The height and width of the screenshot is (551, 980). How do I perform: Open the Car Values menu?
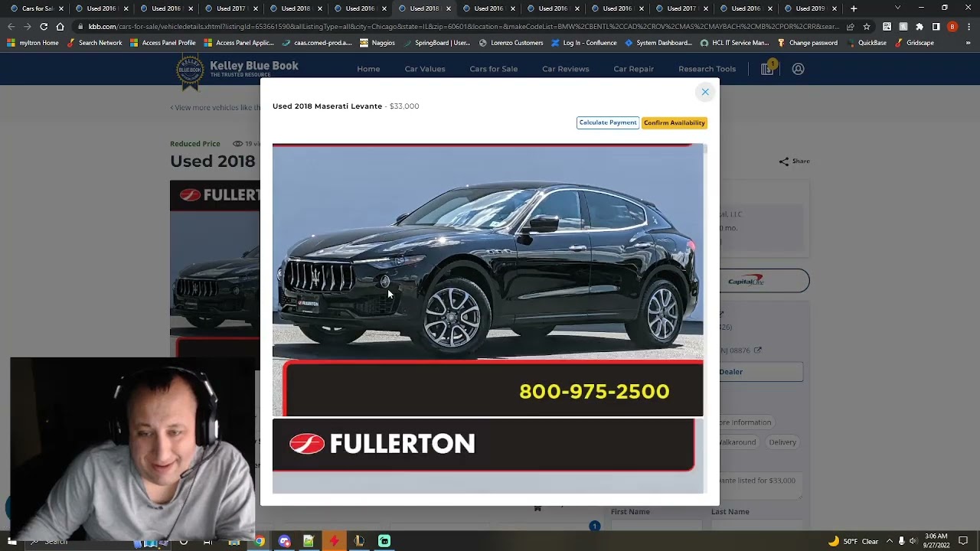pyautogui.click(x=425, y=69)
